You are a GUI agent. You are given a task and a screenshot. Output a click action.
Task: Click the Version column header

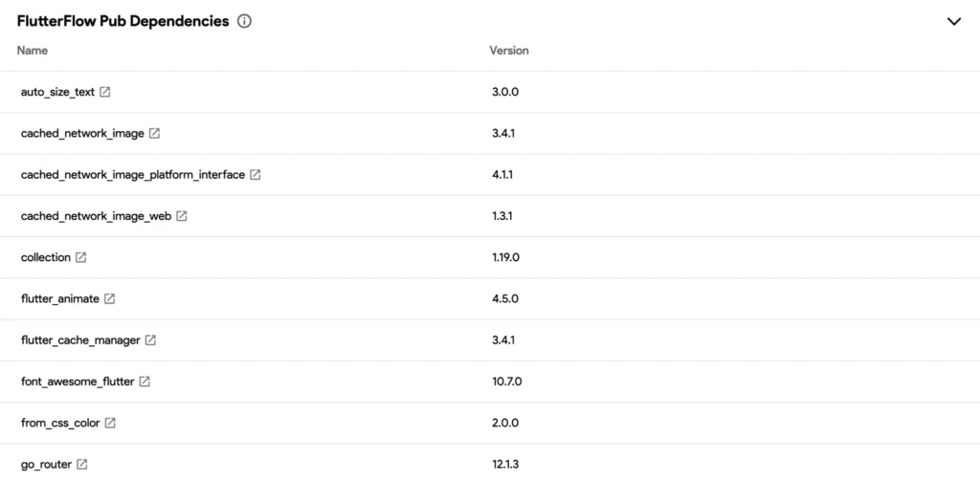pyautogui.click(x=509, y=51)
